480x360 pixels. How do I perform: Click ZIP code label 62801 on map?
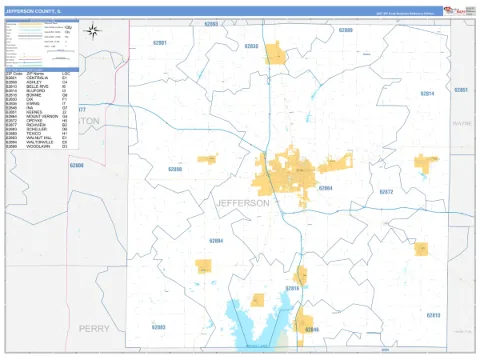click(160, 43)
